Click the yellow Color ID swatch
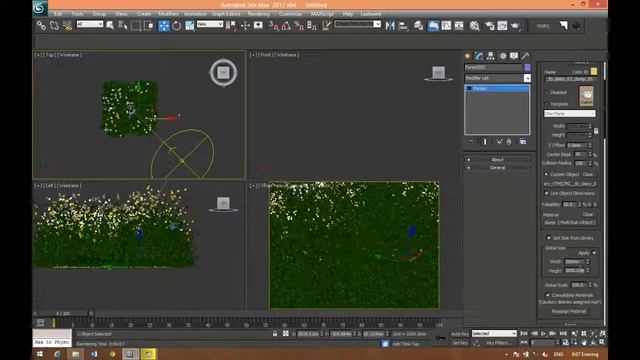The image size is (640, 360). coord(593,71)
